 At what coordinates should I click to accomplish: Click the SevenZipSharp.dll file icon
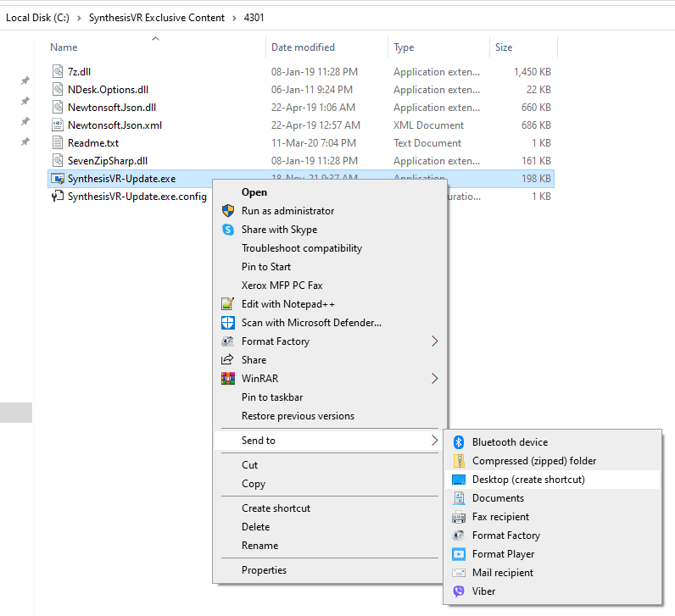click(58, 160)
